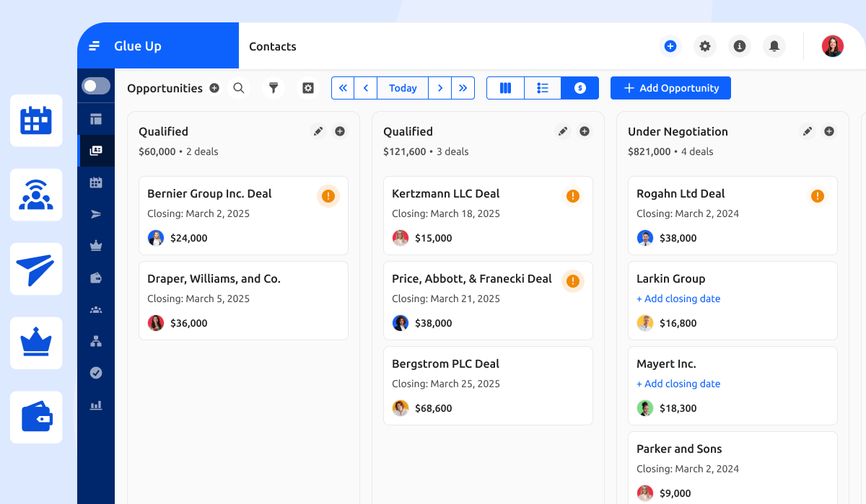Screen dimensions: 866x504
Task: Click the user profile avatar at top right
Action: [x=832, y=46]
